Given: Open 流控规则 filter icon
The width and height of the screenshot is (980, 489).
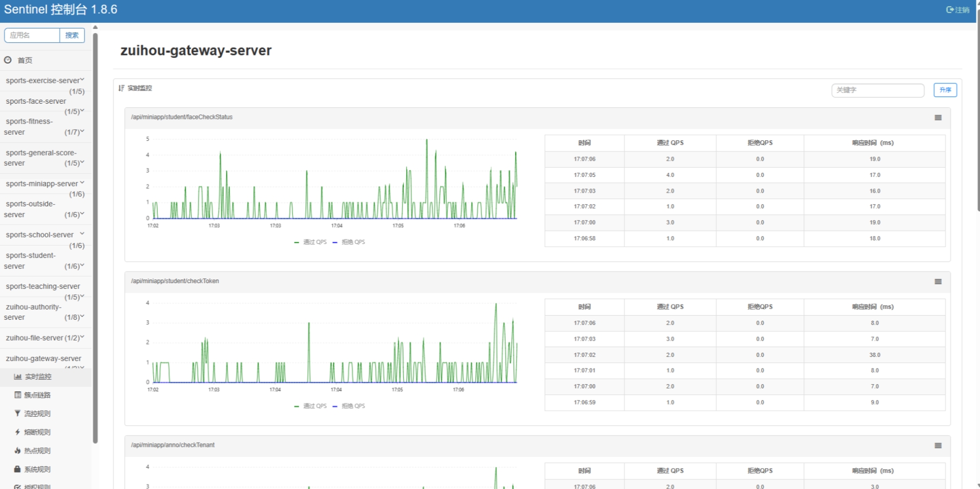Looking at the screenshot, I should (18, 413).
